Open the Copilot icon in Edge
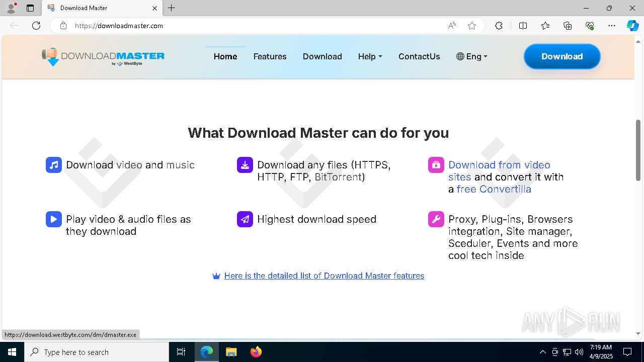The height and width of the screenshot is (362, 644). point(632,26)
